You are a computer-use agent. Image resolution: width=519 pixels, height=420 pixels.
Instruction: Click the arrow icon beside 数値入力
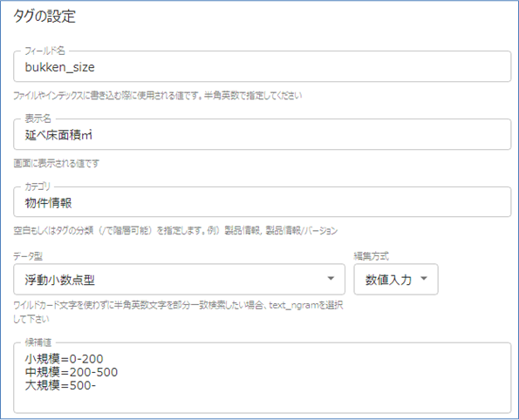point(424,279)
